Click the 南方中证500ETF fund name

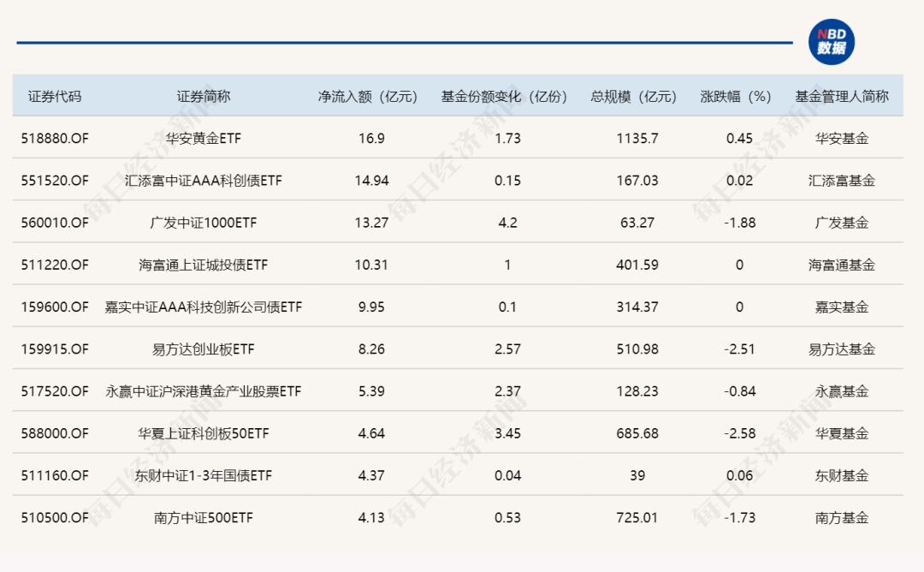(x=204, y=518)
